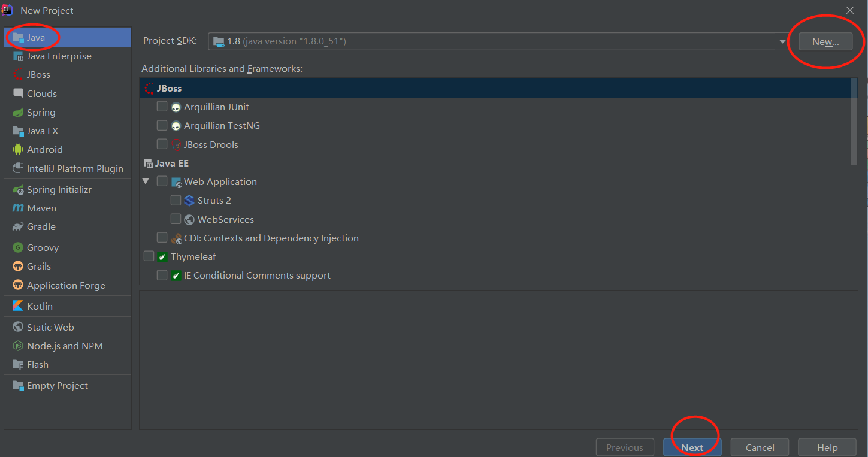Click the Java Enterprise icon
The image size is (868, 457).
18,56
